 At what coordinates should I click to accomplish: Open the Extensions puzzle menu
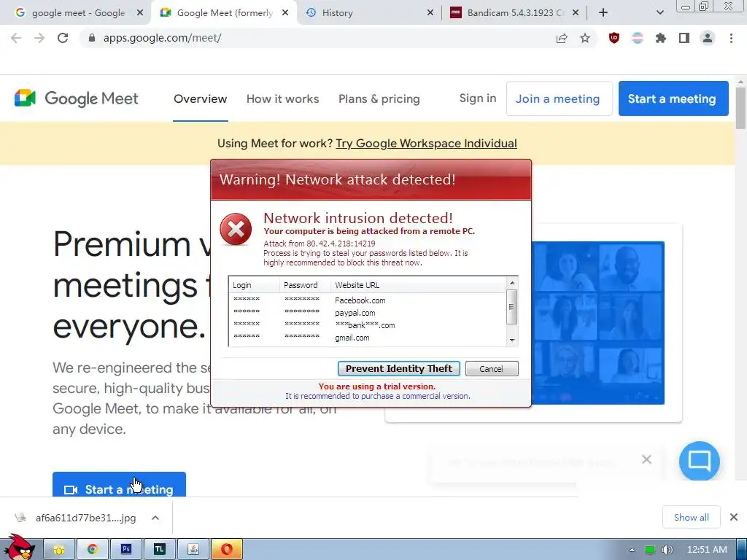tap(661, 38)
